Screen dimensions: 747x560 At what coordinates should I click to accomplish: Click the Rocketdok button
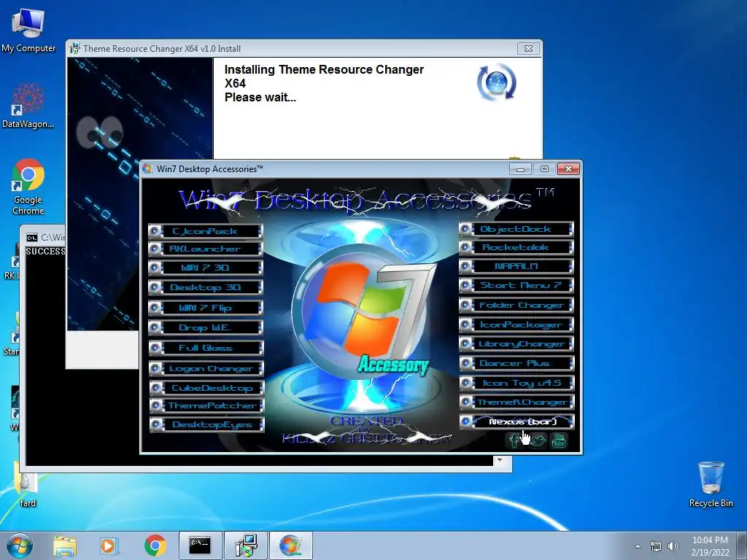point(516,247)
